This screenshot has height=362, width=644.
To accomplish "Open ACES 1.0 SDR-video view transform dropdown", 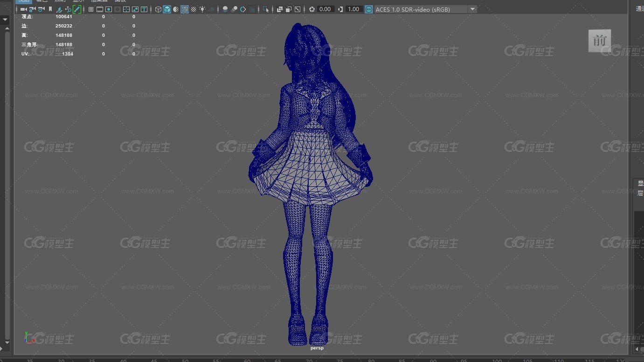I will 425,9.
